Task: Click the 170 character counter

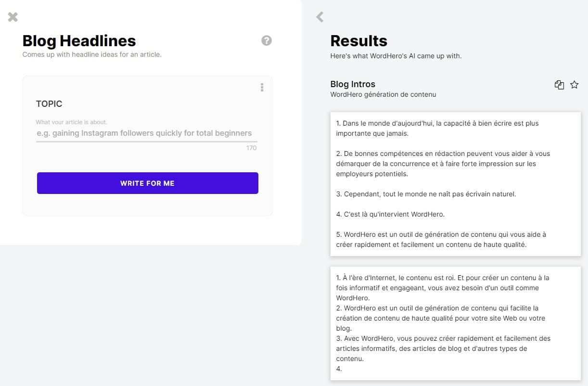Action: pos(251,148)
